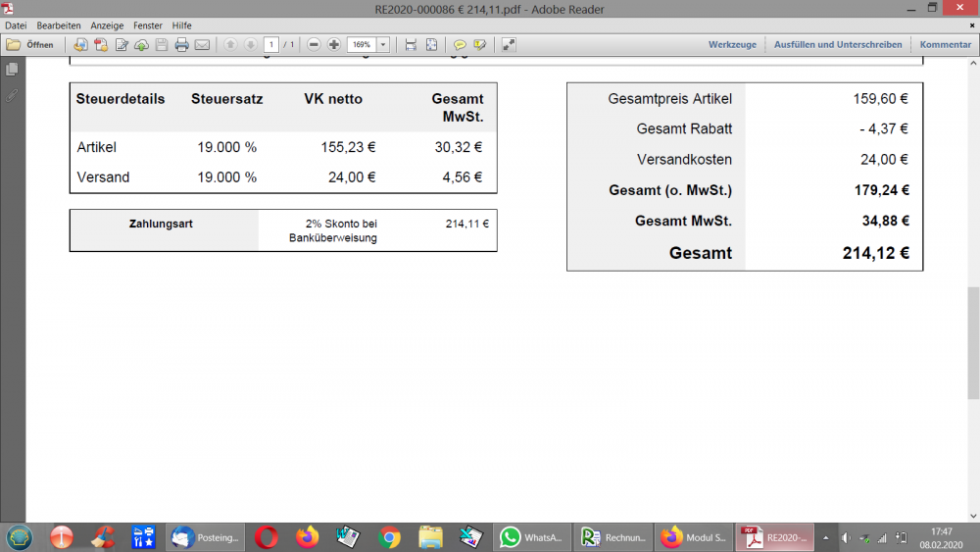Click the sign document pen icon
This screenshot has width=980, height=552.
[x=122, y=44]
